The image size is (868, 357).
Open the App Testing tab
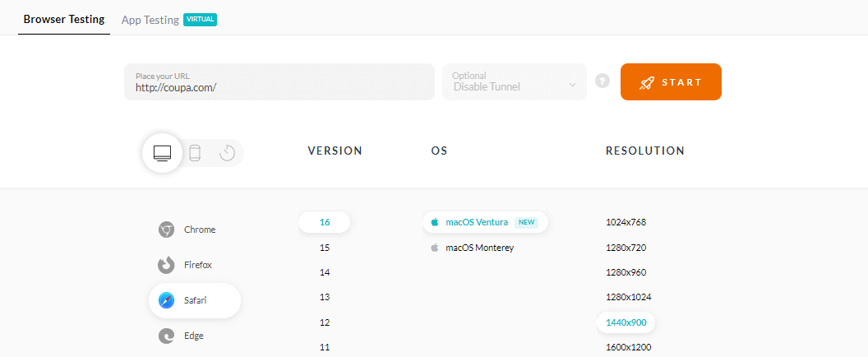coord(150,20)
